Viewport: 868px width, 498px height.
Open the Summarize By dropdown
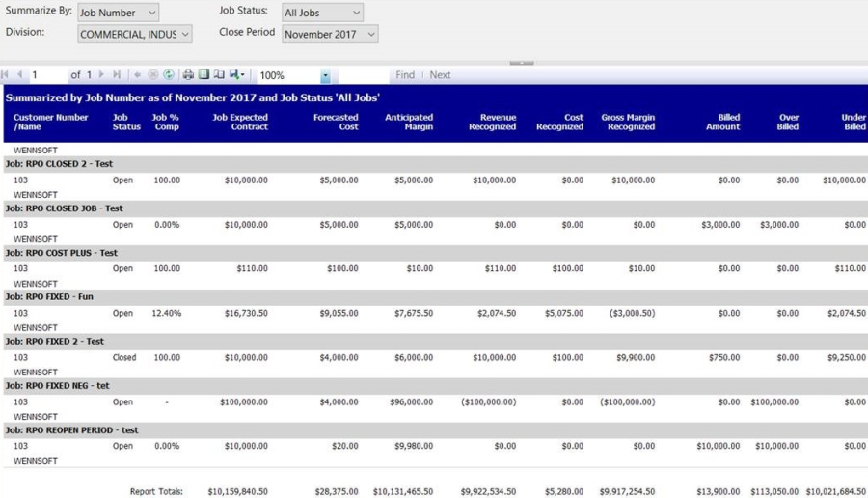pos(118,14)
